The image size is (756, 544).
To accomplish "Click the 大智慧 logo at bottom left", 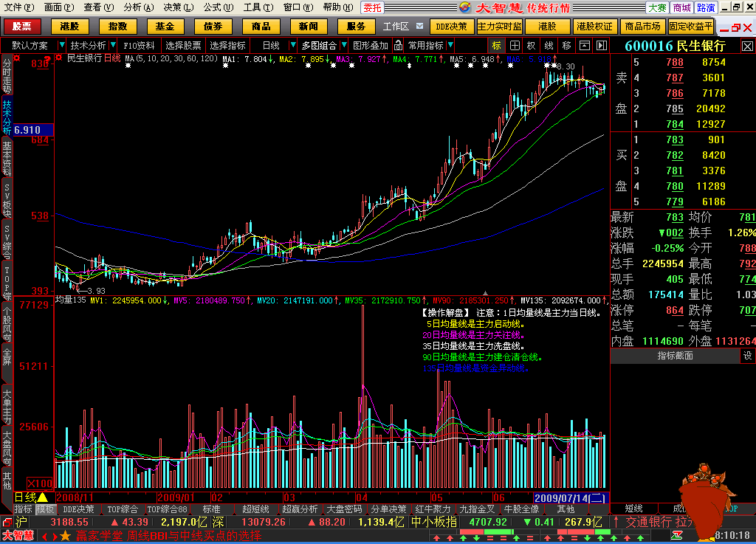I will (x=18, y=536).
